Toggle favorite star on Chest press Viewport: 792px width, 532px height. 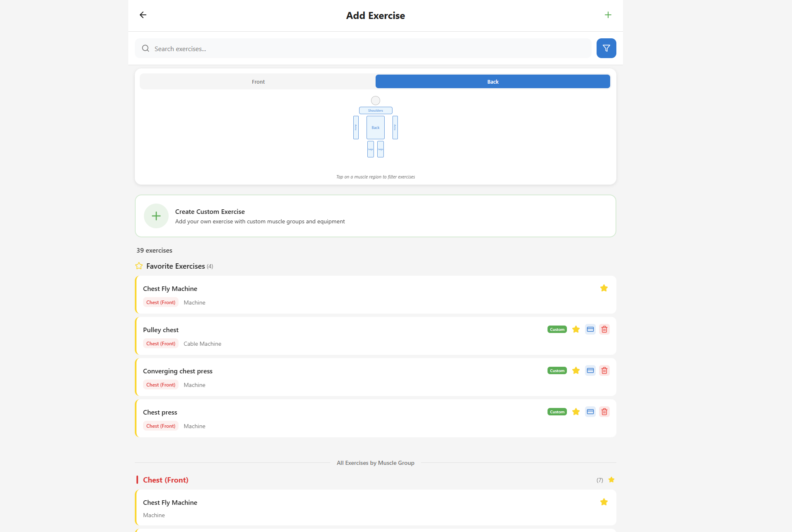[576, 412]
